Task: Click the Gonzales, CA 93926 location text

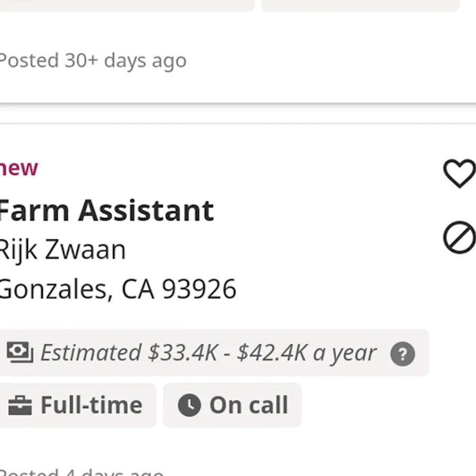Action: [117, 289]
